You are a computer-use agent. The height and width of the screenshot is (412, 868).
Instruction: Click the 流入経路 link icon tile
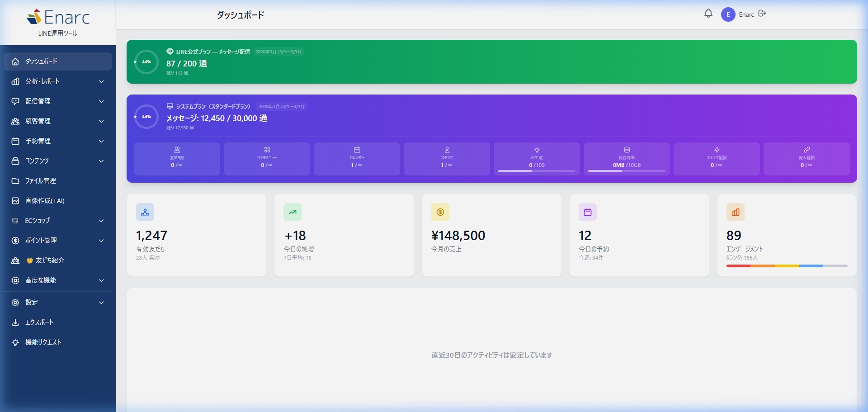pyautogui.click(x=807, y=150)
